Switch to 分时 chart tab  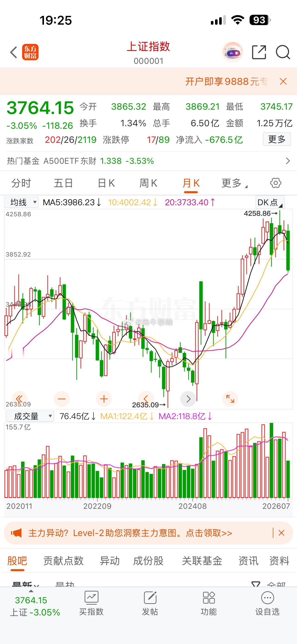coord(21,183)
